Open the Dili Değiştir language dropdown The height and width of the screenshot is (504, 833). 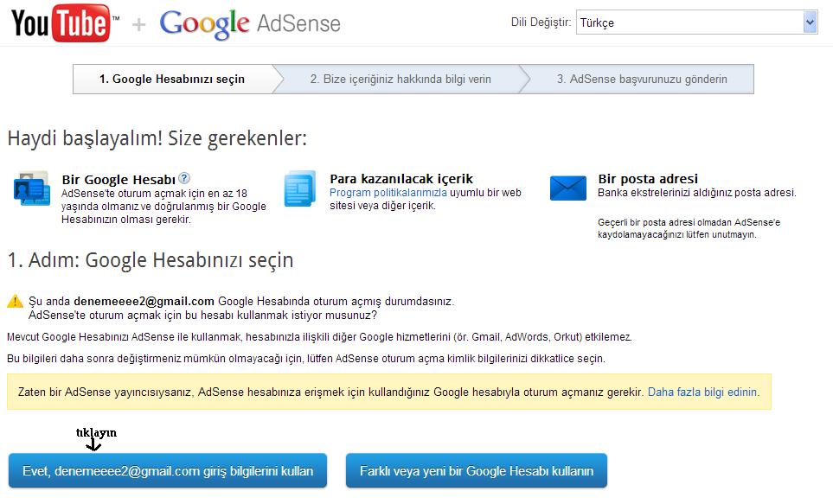coord(697,22)
